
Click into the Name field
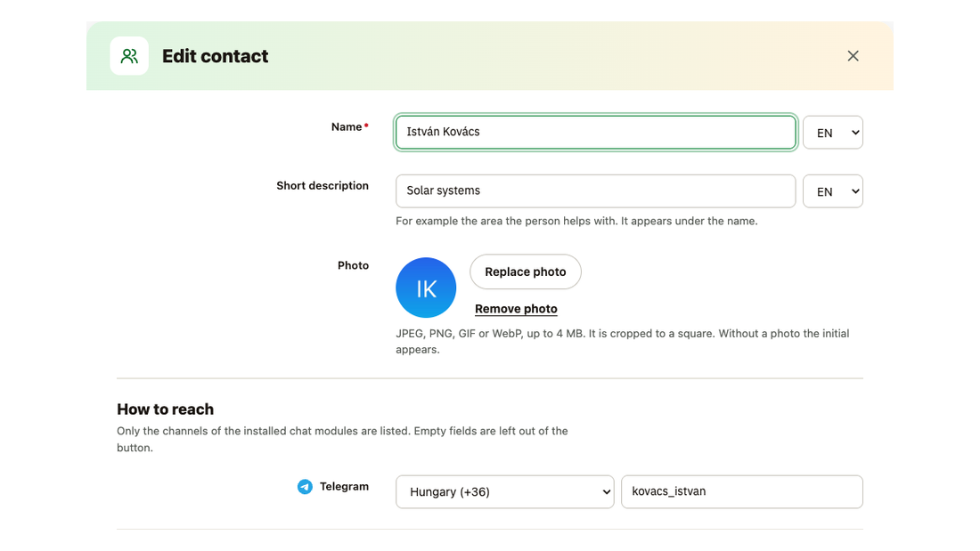pyautogui.click(x=596, y=132)
